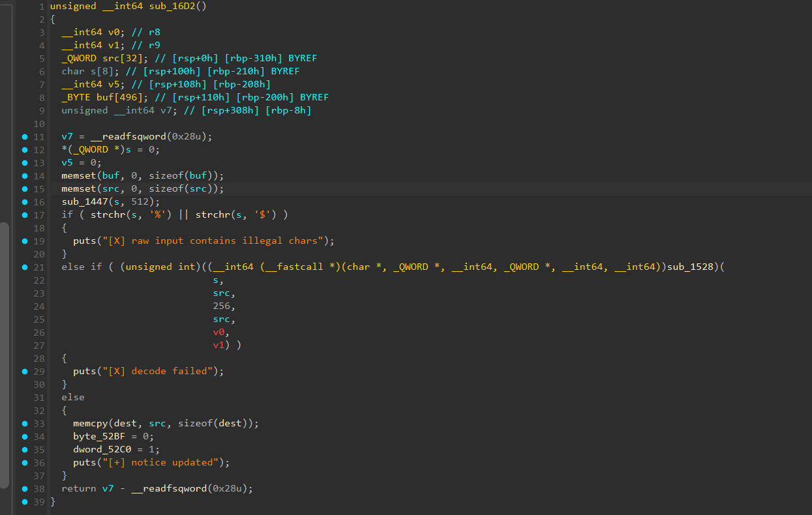
Task: Toggle breakpoint dot on line 29 puts
Action: tap(25, 372)
